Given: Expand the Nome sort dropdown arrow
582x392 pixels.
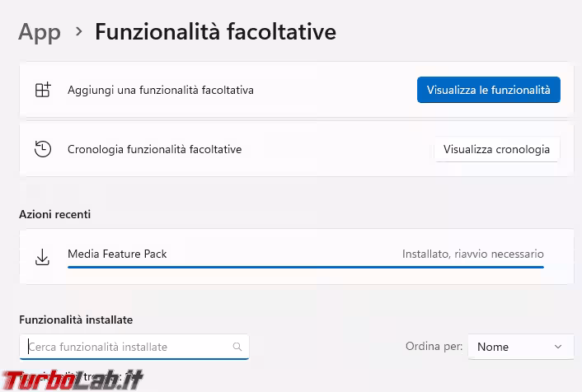Looking at the screenshot, I should pos(558,347).
